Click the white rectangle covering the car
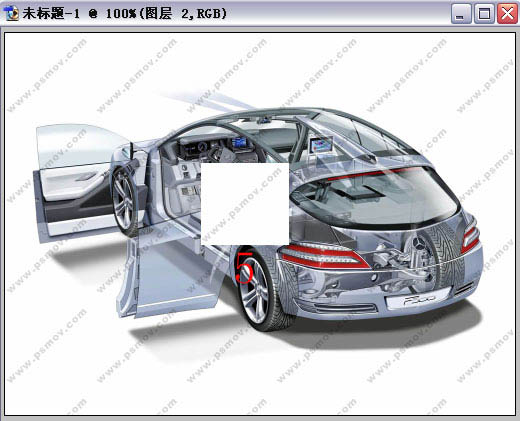This screenshot has width=520, height=421. 245,204
